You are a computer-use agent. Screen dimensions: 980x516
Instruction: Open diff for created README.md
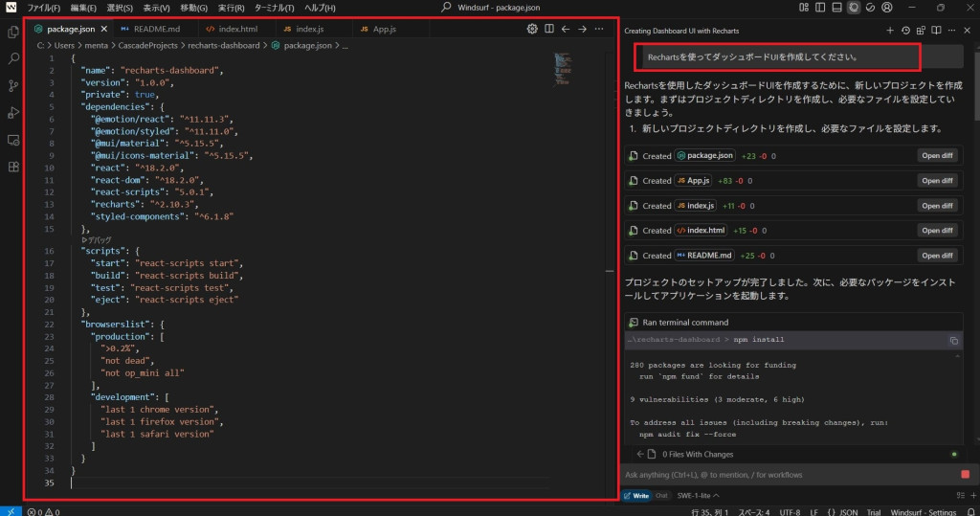(x=937, y=256)
